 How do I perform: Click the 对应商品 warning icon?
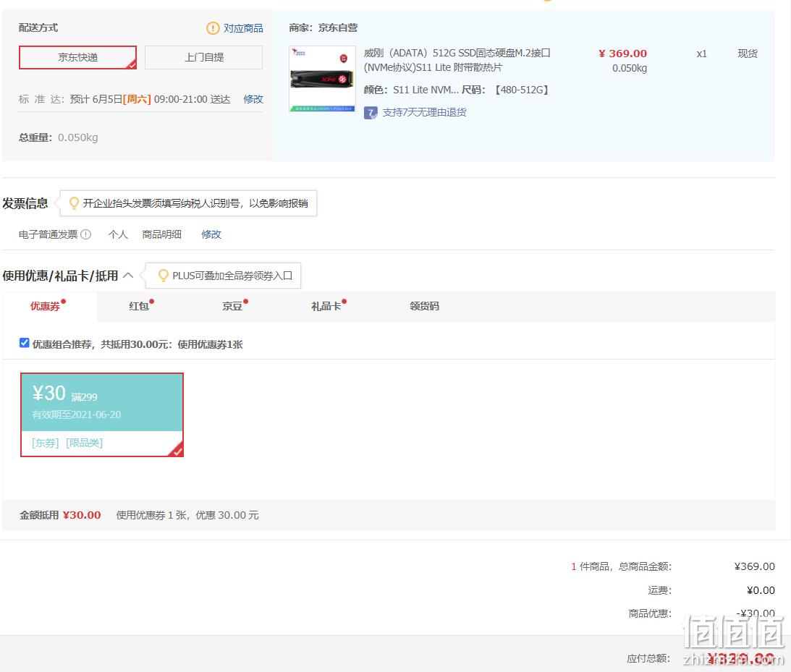(213, 28)
